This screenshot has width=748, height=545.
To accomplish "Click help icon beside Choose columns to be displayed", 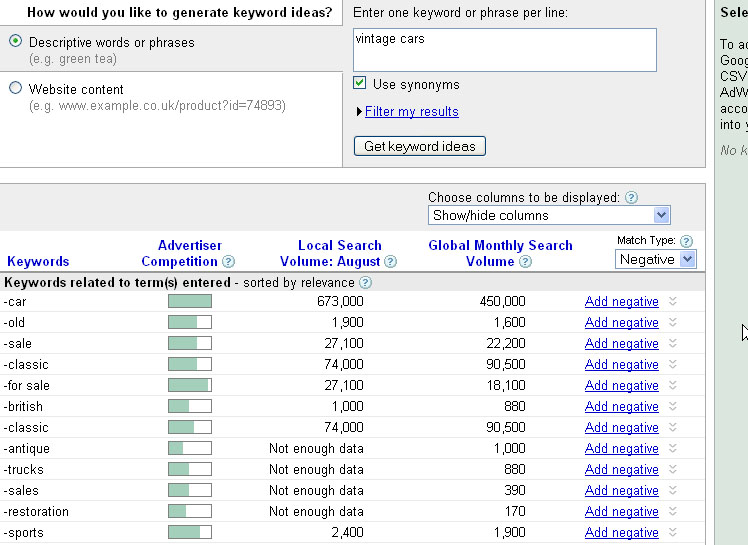I will pyautogui.click(x=631, y=198).
